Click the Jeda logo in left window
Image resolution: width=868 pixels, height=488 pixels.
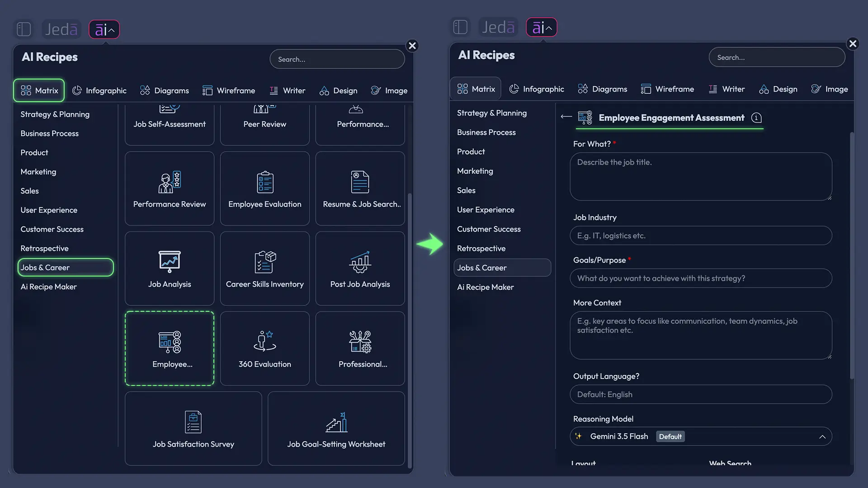(x=61, y=29)
